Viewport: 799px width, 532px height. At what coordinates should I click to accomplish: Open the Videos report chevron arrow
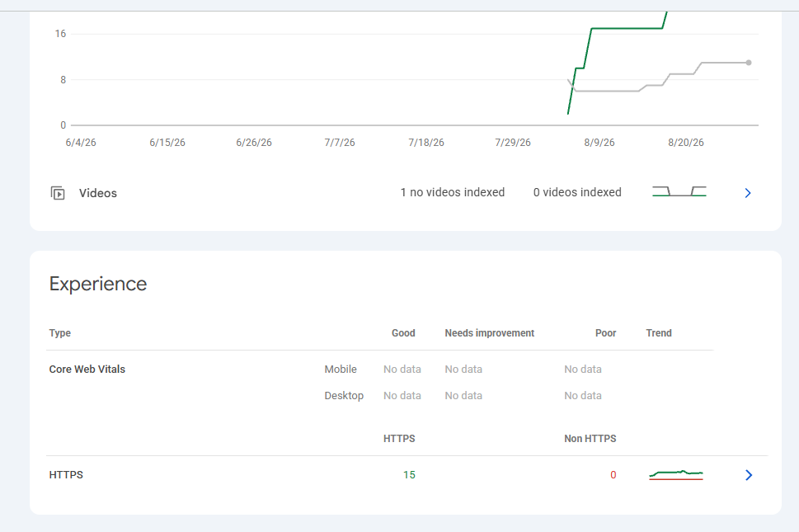[748, 193]
